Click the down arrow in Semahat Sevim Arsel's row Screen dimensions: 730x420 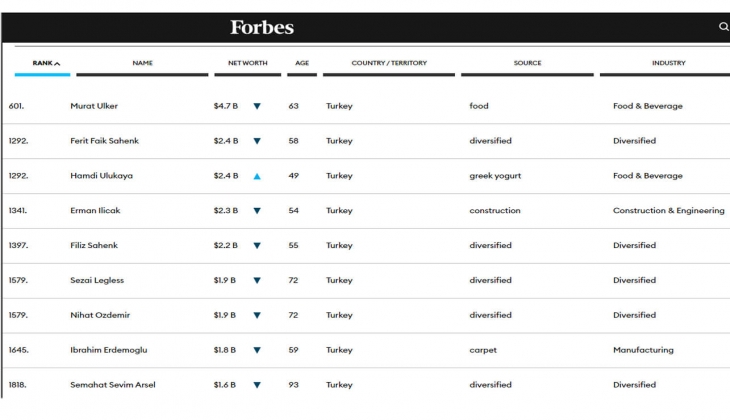pos(257,385)
